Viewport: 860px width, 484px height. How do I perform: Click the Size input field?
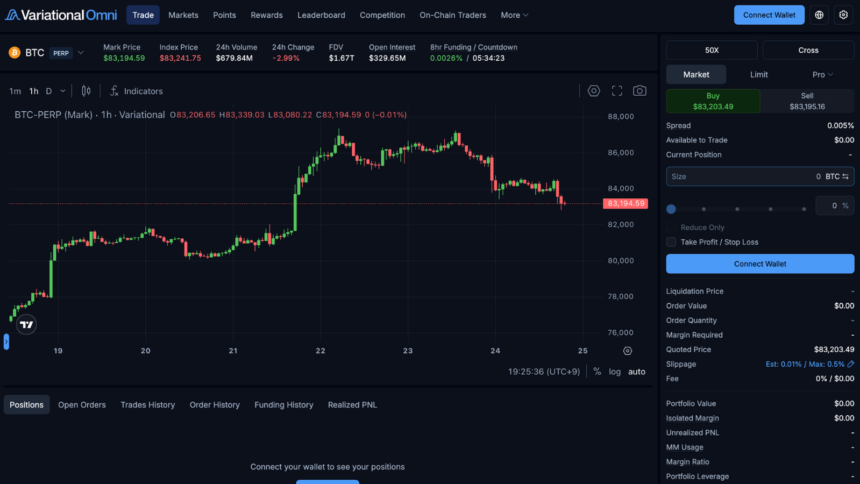[x=760, y=176]
